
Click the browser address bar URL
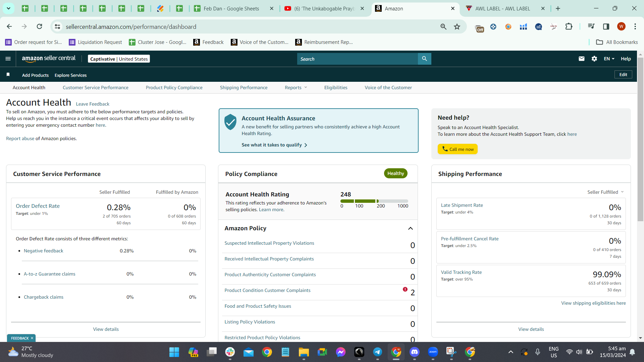click(131, 26)
